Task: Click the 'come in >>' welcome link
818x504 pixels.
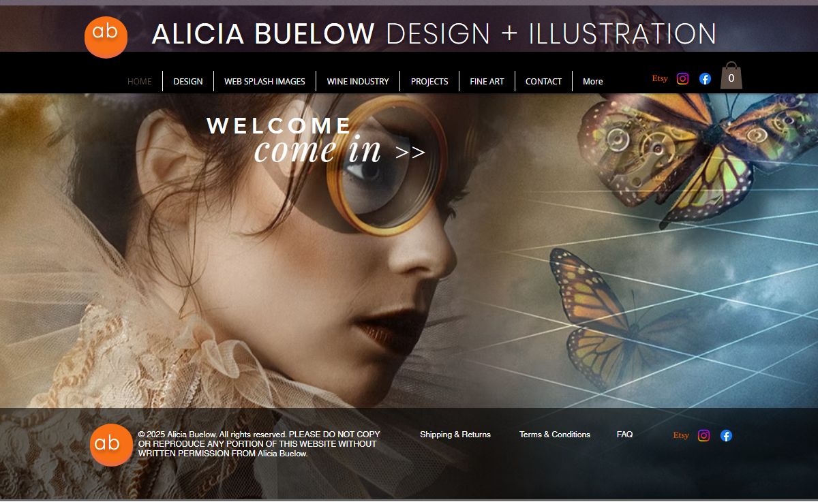Action: [339, 151]
